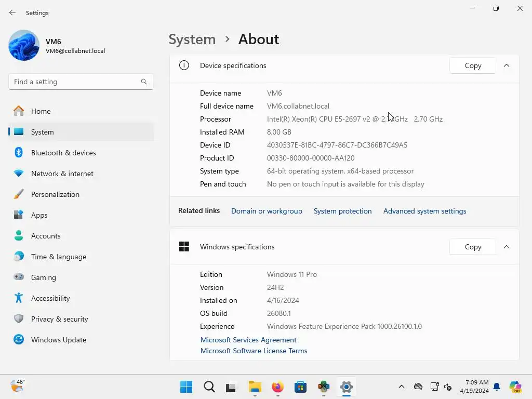Click the muted volume tray icon

point(448,387)
